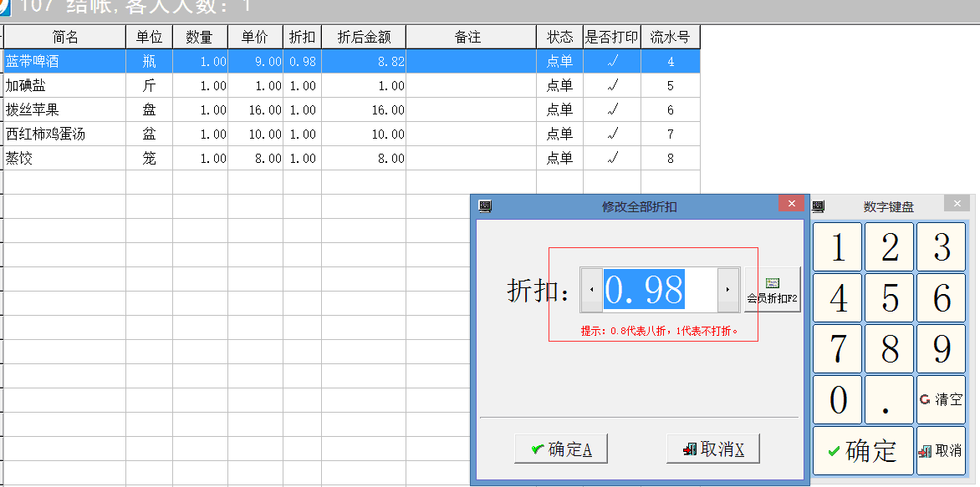Screen dimensions: 980x487
Task: Click the 简名 column header
Action: [64, 38]
